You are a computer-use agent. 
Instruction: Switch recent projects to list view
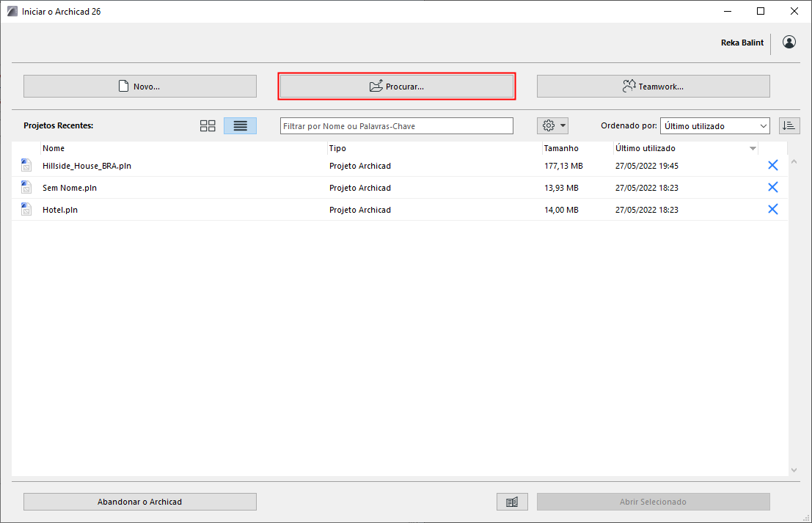(x=241, y=126)
